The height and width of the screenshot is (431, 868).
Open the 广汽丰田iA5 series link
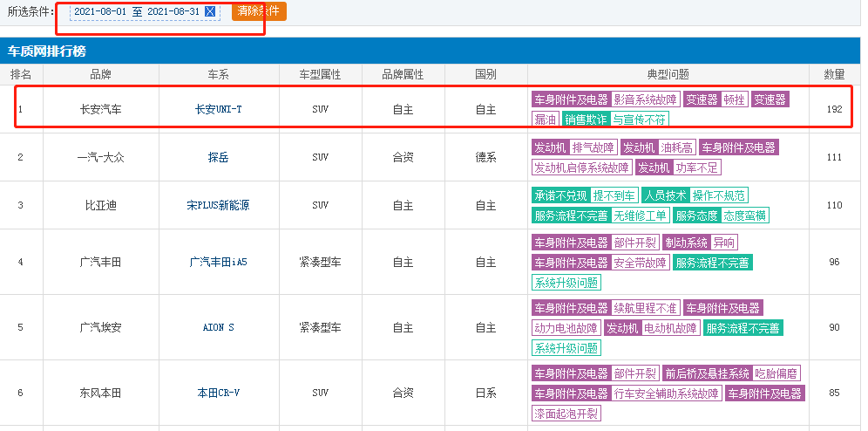point(219,262)
